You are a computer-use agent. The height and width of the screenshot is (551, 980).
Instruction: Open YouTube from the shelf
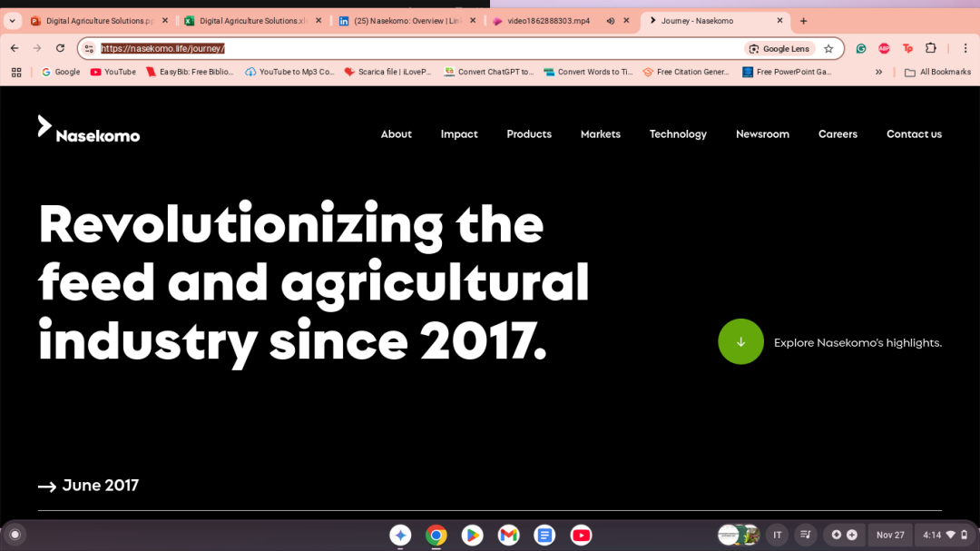[581, 535]
